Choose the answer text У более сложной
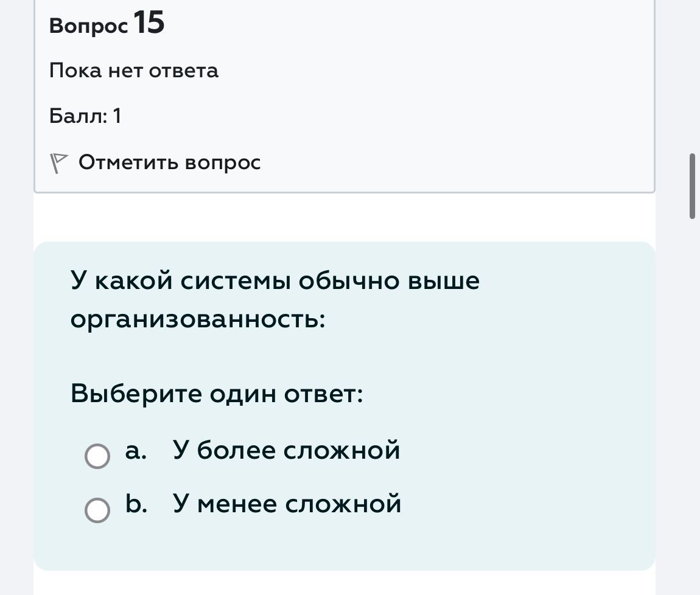 tap(286, 450)
